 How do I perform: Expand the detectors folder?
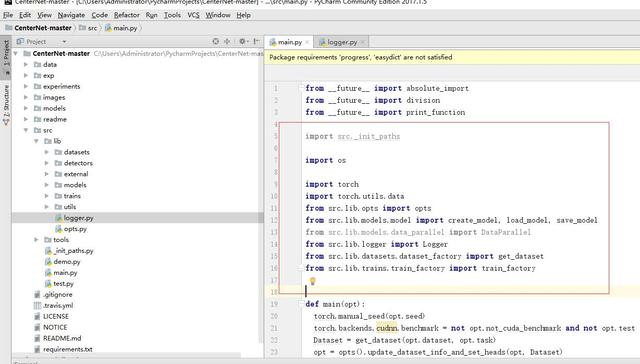[x=47, y=163]
